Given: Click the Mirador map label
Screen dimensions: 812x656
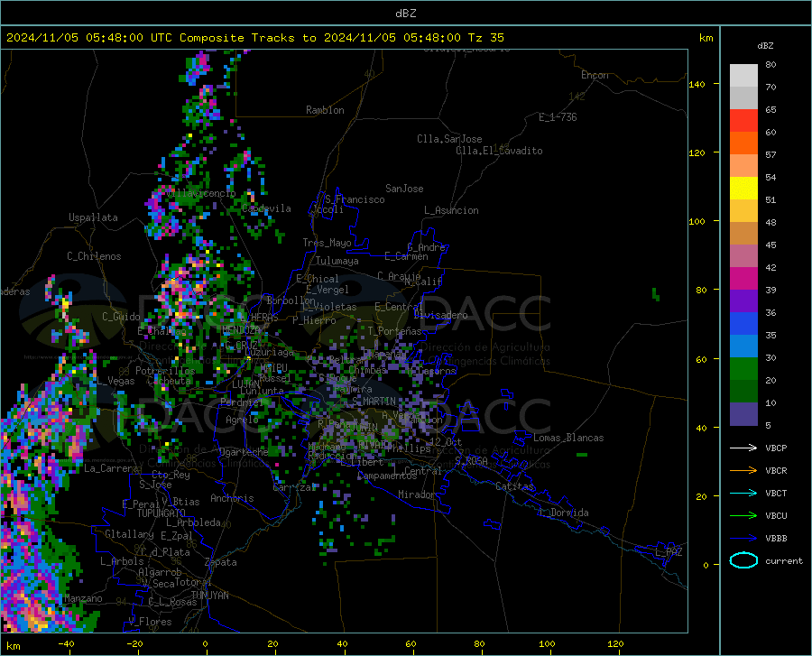Looking at the screenshot, I should [417, 495].
